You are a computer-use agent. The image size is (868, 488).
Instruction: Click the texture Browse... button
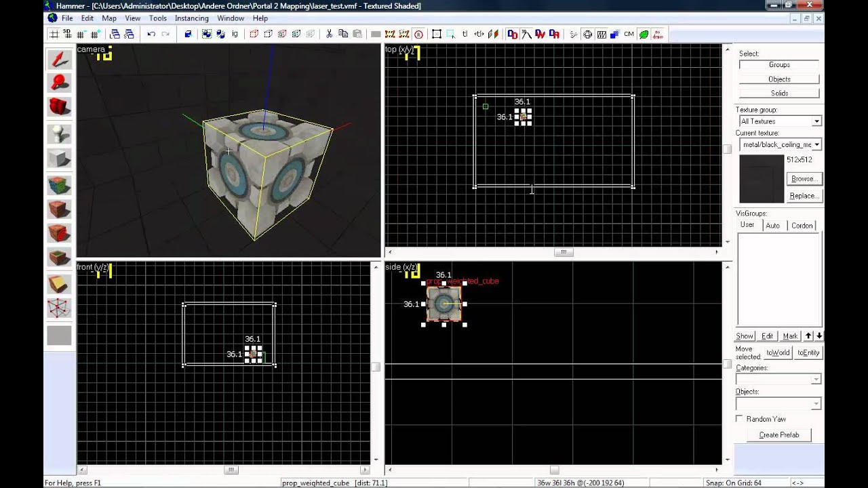(804, 179)
